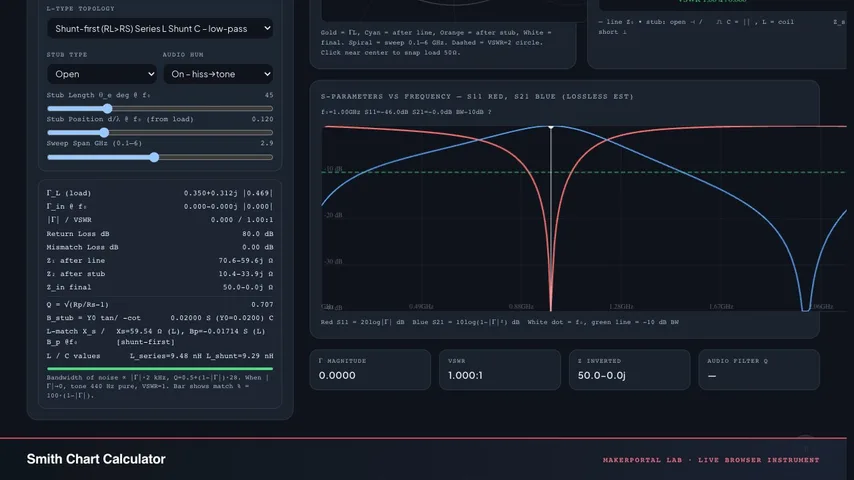Click the f0=1.00GHz S11 status line

(x=406, y=112)
